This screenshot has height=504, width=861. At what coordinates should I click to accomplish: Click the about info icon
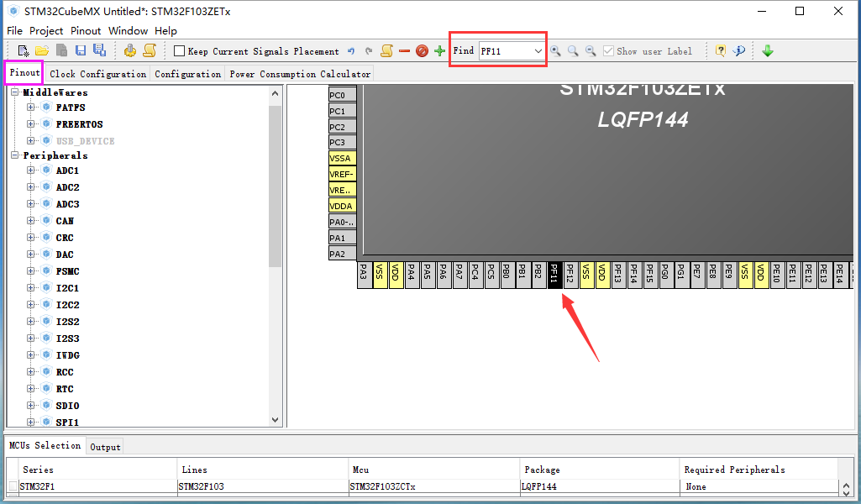(x=739, y=51)
